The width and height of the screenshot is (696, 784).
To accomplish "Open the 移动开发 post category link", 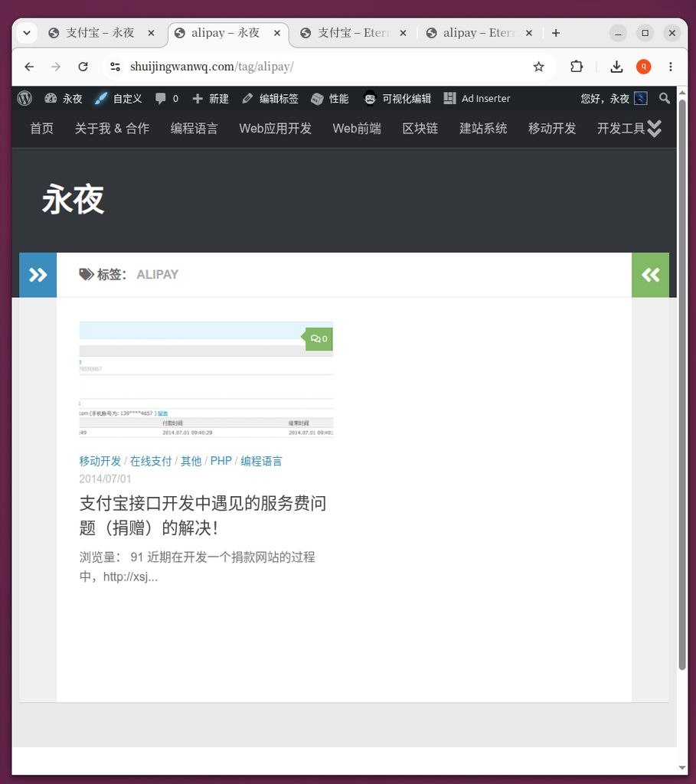I will (x=100, y=461).
